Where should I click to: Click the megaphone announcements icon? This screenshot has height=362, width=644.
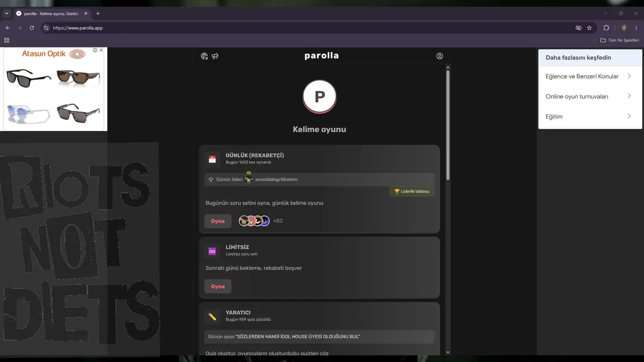pyautogui.click(x=215, y=56)
